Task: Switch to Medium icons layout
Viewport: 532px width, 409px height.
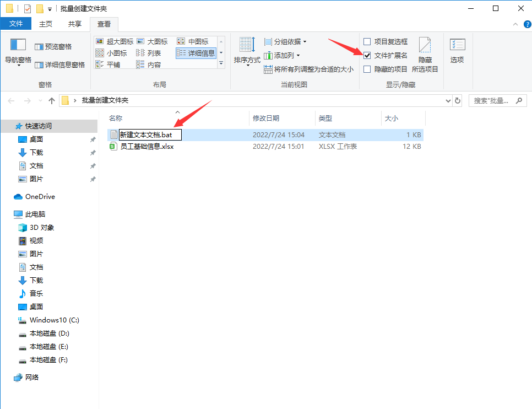Action: click(x=193, y=41)
